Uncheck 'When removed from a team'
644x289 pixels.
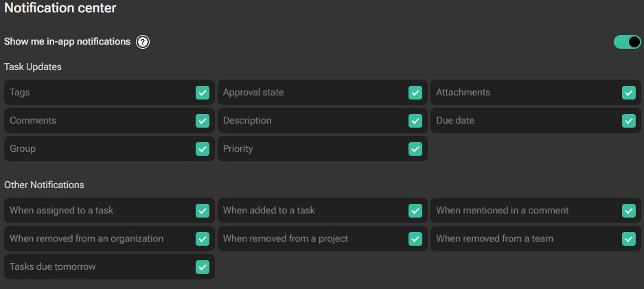point(629,239)
